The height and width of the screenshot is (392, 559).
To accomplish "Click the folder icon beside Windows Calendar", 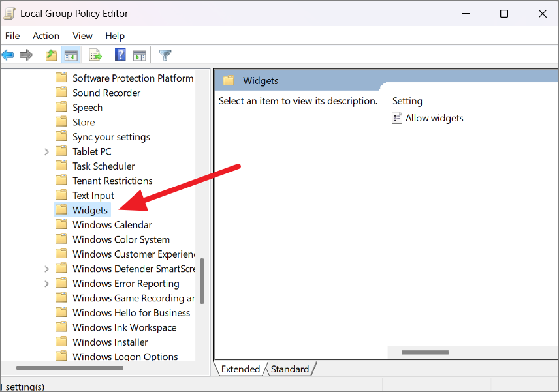I will 61,224.
